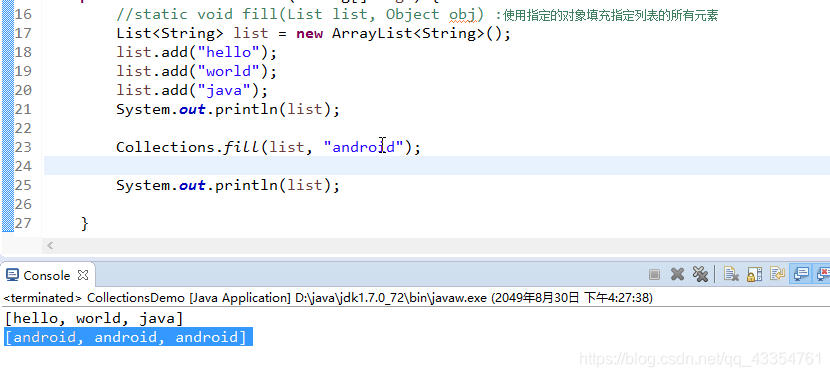Image resolution: width=830 pixels, height=377 pixels.
Task: Select the Console tab
Action: (x=47, y=275)
